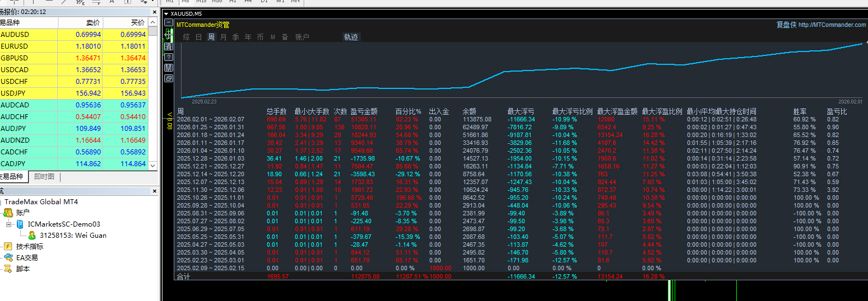This screenshot has width=868, height=301.
Task: Click the 盈亏比 column header
Action: (837, 111)
